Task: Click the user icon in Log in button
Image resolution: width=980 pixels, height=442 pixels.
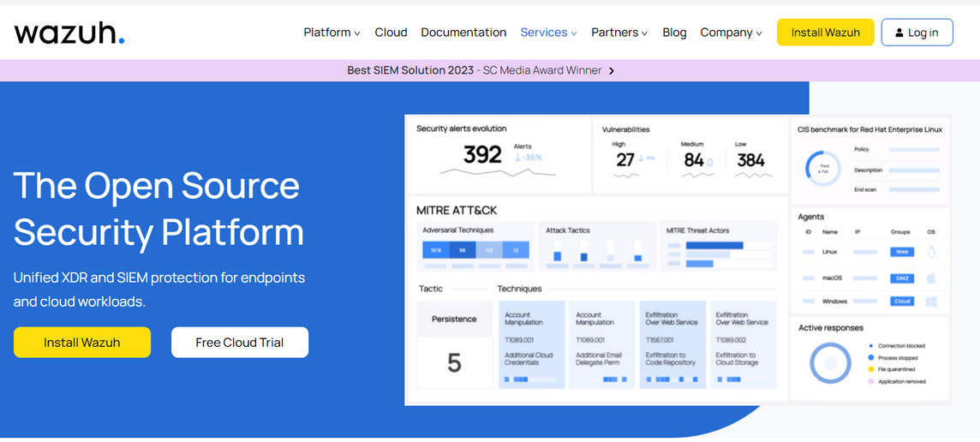Action: click(x=899, y=33)
